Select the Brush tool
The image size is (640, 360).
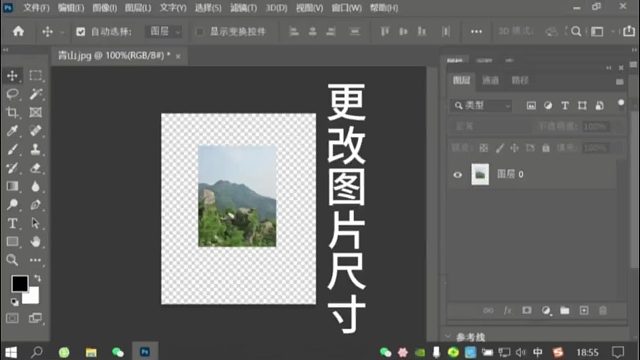12,149
